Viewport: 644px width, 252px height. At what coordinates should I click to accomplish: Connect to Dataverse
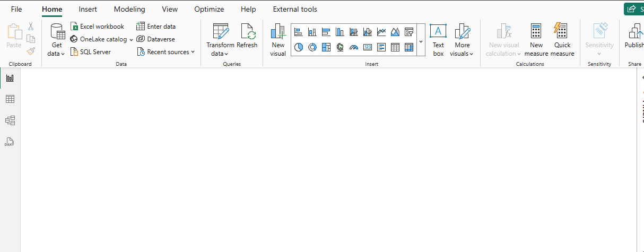155,39
